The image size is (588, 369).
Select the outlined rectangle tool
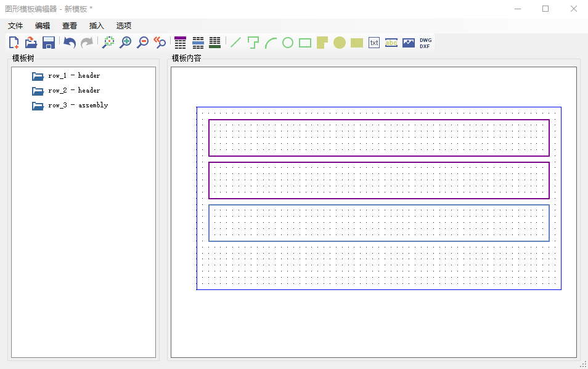[x=305, y=43]
